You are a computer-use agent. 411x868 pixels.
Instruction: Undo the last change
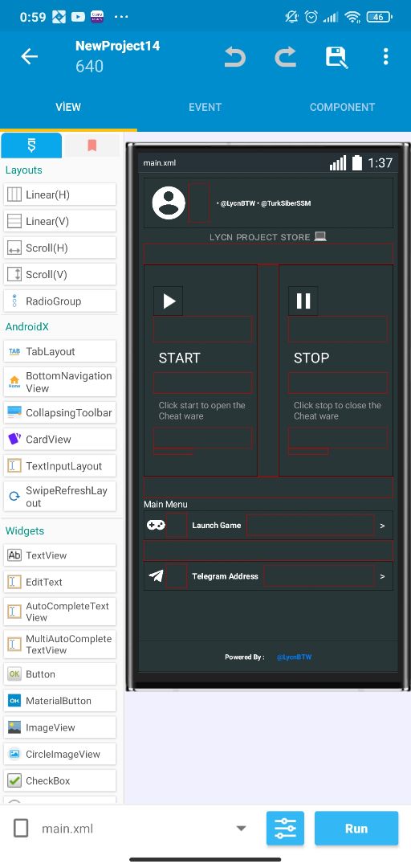234,56
